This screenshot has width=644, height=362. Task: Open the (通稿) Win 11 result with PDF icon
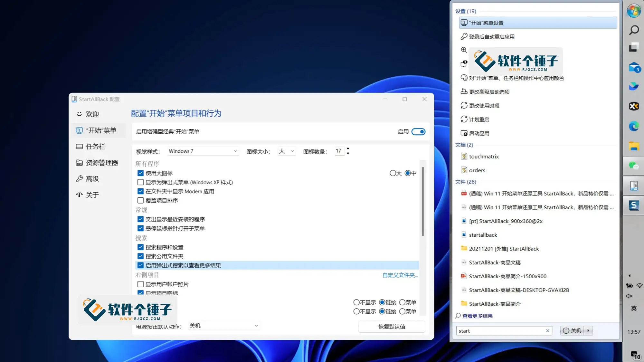point(537,194)
